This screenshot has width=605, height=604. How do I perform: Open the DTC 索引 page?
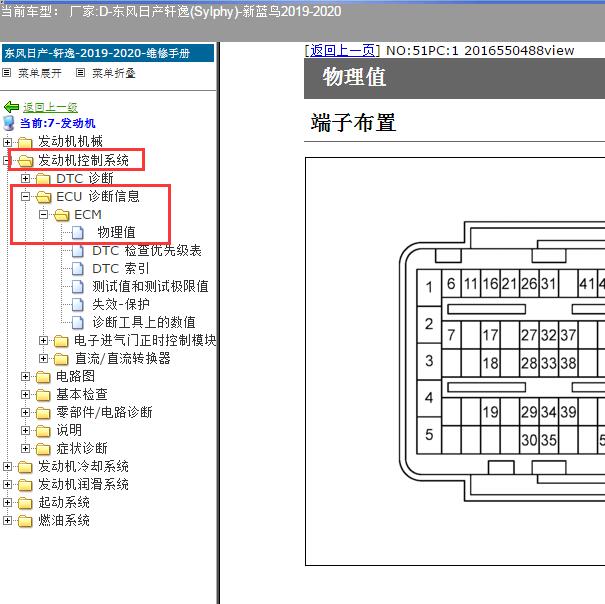point(120,269)
